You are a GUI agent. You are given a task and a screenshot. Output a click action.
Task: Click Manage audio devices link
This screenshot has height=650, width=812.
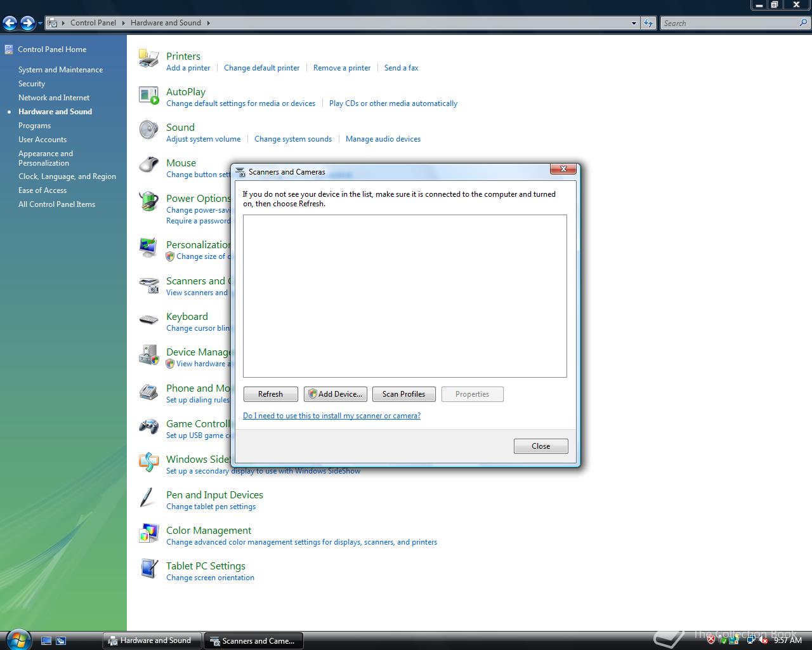tap(383, 139)
